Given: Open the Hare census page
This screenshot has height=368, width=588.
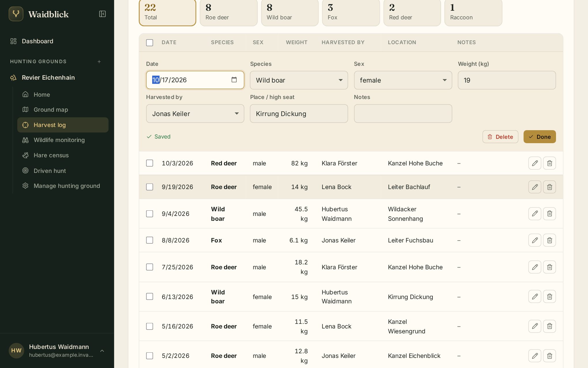Looking at the screenshot, I should [63, 155].
